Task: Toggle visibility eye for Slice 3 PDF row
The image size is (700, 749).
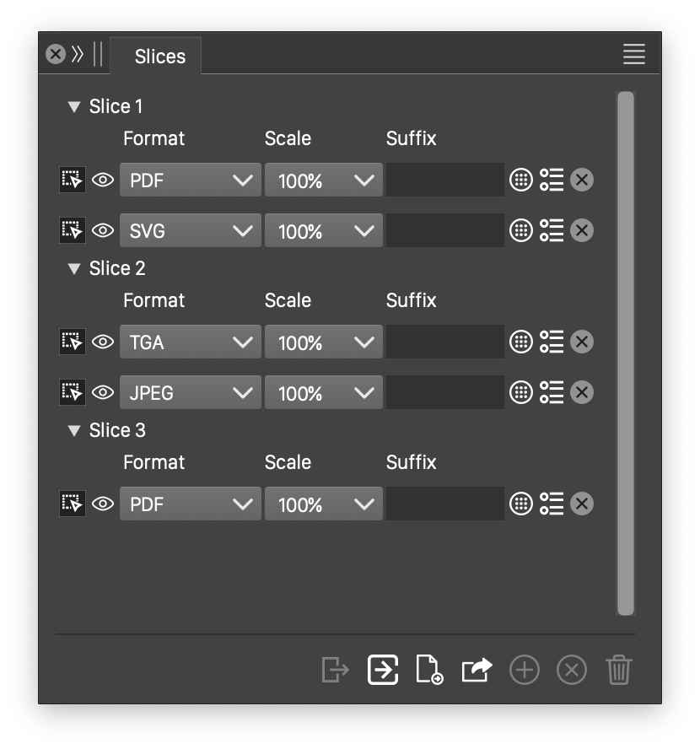Action: [x=103, y=504]
